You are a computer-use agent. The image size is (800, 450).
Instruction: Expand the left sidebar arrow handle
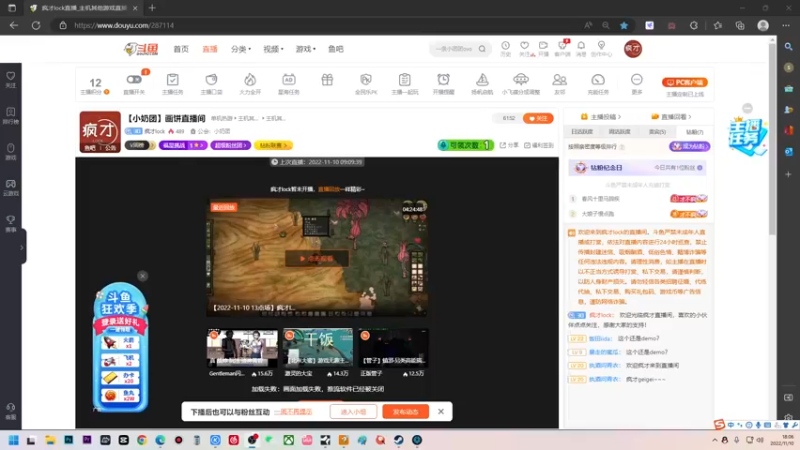click(x=22, y=247)
